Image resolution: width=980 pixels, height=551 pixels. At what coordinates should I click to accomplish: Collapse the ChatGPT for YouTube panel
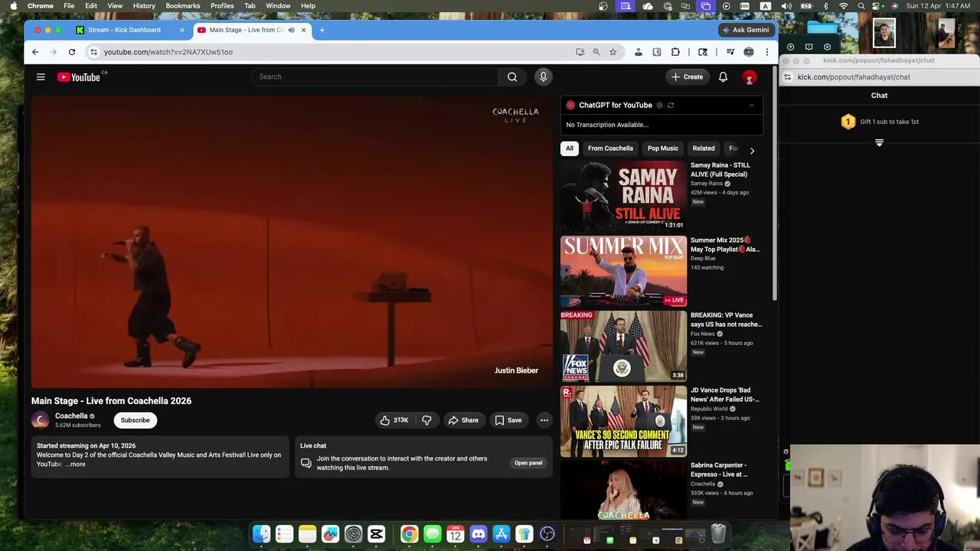tap(751, 105)
